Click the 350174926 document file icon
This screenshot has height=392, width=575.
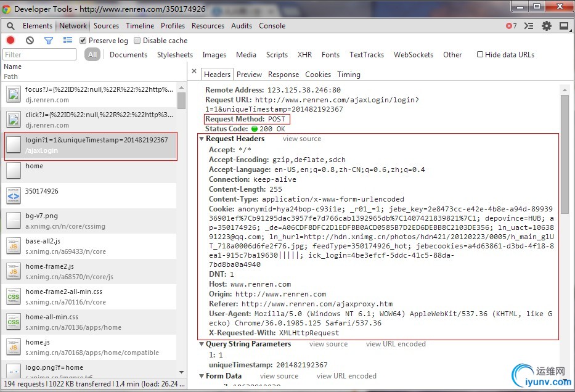(14, 196)
